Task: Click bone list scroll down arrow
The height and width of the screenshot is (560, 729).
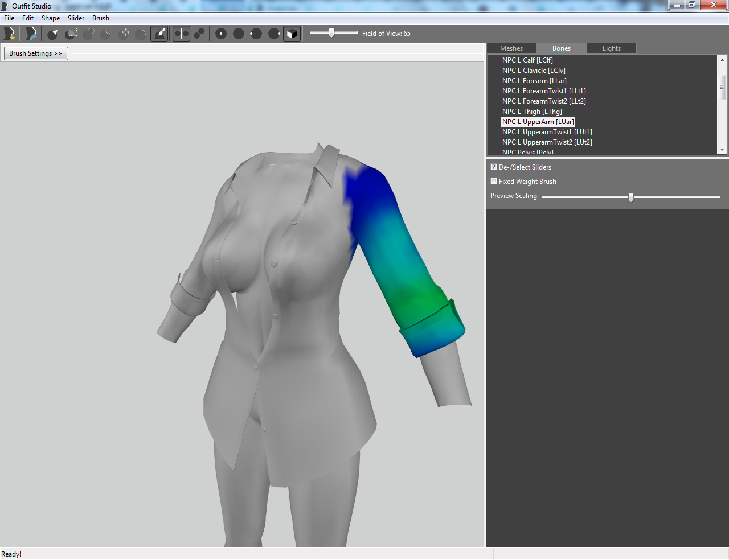Action: [722, 150]
